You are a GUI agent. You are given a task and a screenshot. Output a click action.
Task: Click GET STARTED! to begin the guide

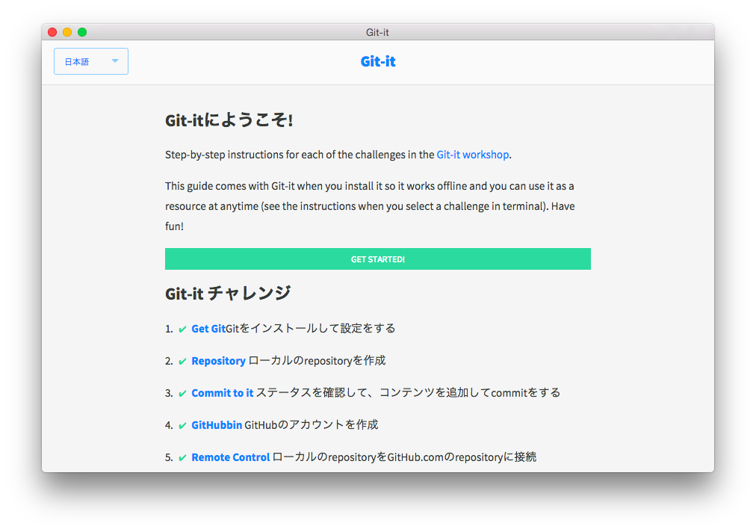pos(377,259)
